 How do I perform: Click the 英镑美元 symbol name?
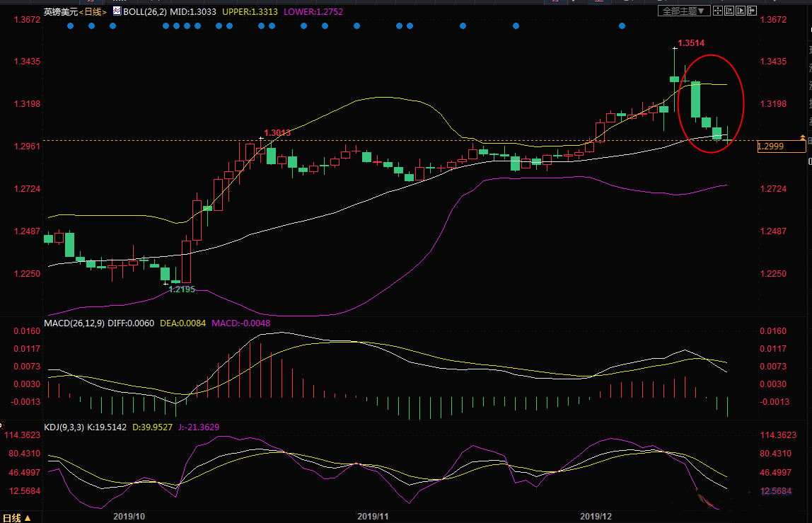coord(59,12)
